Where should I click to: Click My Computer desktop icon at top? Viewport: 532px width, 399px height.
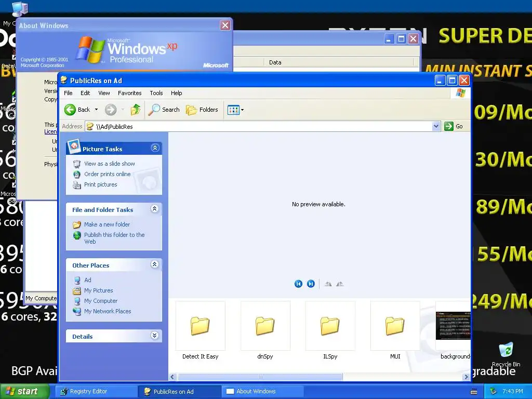coord(19,9)
